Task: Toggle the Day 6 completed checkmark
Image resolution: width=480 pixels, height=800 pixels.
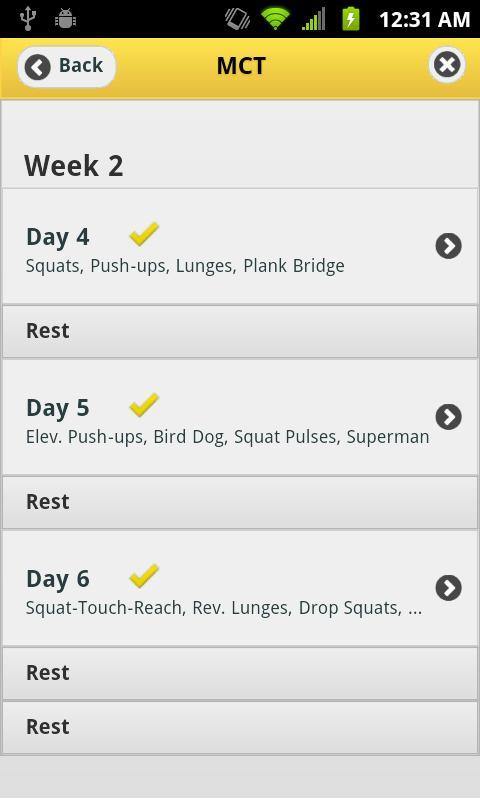Action: [x=144, y=577]
